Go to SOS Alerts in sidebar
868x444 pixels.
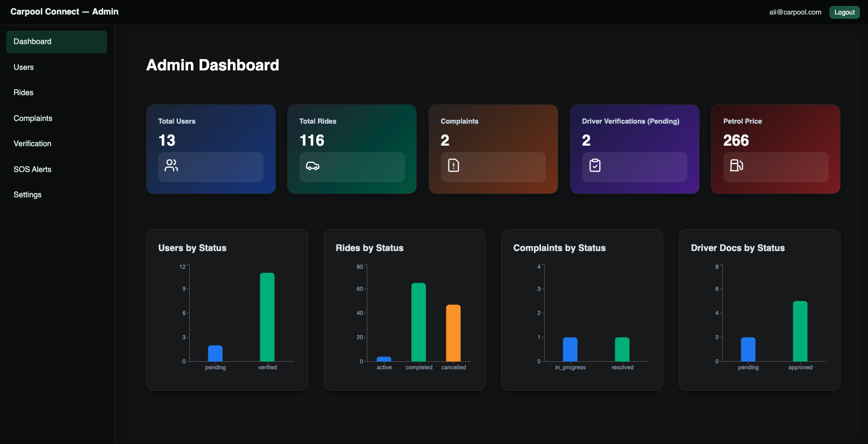56,169
